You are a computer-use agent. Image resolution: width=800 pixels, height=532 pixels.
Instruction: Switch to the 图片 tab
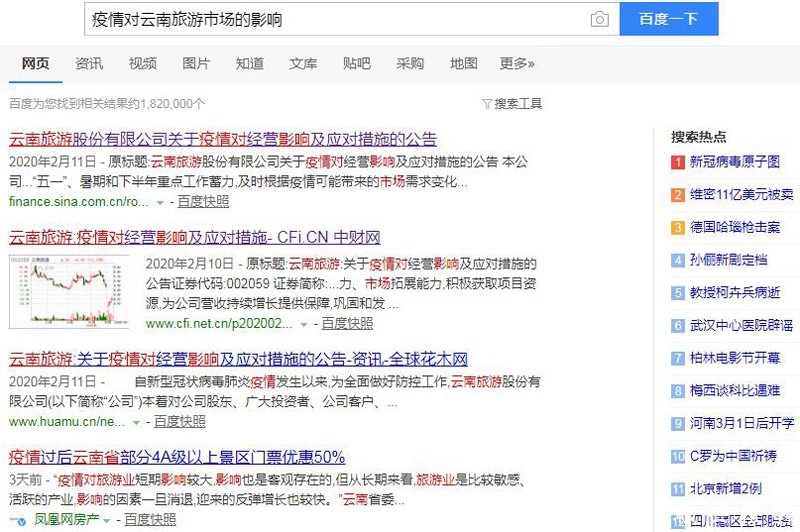coord(196,63)
